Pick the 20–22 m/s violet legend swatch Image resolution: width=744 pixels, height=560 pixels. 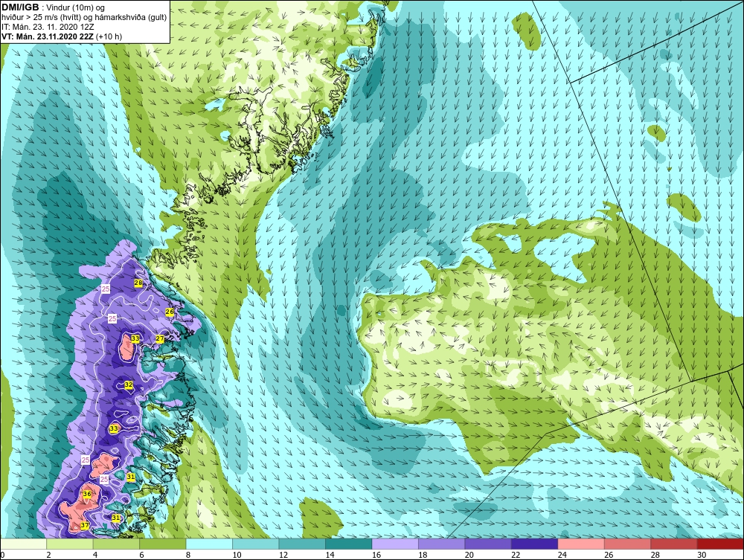point(488,544)
